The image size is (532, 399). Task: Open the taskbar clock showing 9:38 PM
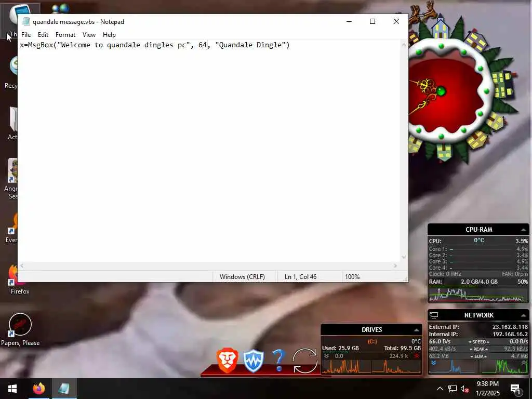pyautogui.click(x=487, y=389)
